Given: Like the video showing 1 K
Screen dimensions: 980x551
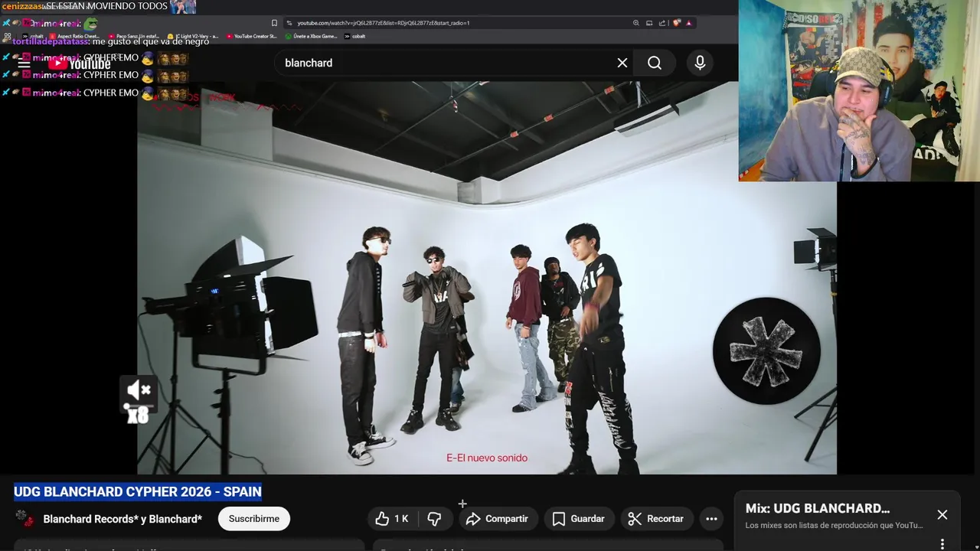Looking at the screenshot, I should click(x=392, y=519).
